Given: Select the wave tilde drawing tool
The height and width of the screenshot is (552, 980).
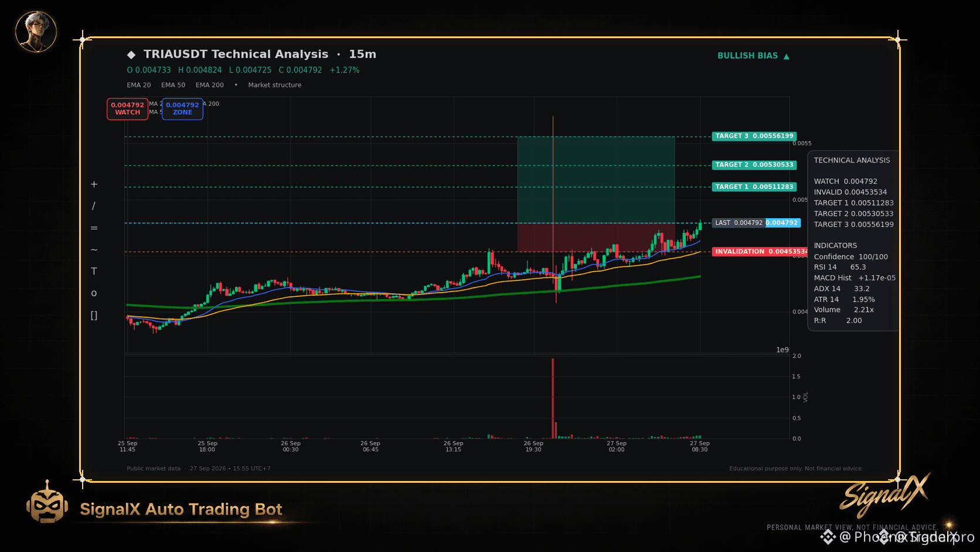Looking at the screenshot, I should pyautogui.click(x=94, y=250).
